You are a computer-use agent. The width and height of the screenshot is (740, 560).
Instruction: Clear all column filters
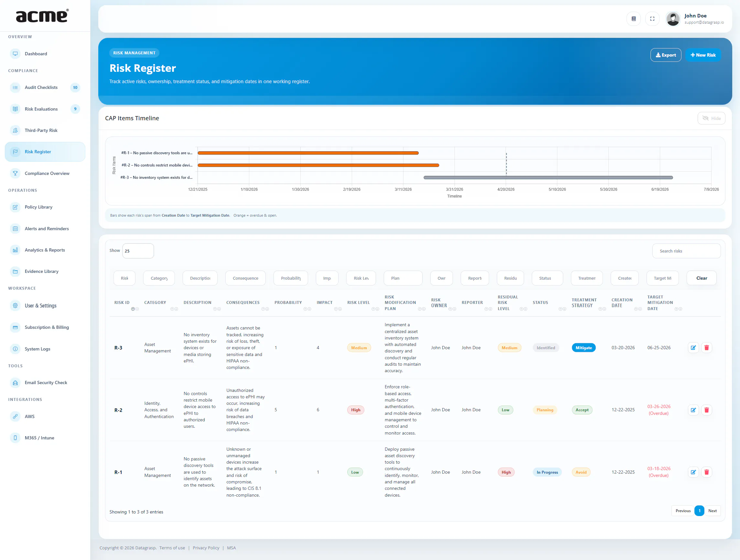701,278
